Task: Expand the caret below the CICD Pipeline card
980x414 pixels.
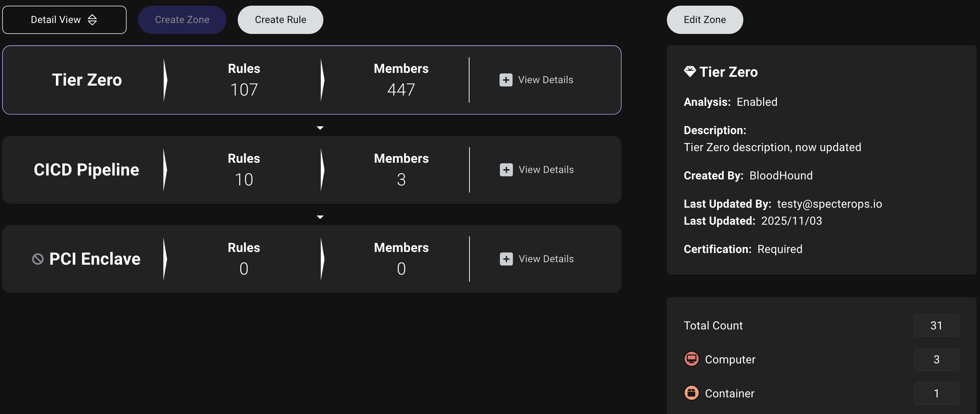Action: [x=320, y=217]
